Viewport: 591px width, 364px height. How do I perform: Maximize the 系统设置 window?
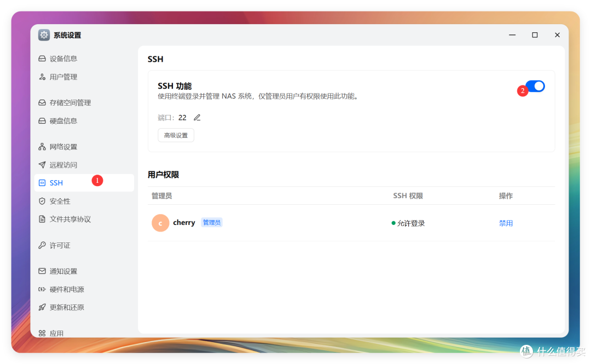click(535, 35)
